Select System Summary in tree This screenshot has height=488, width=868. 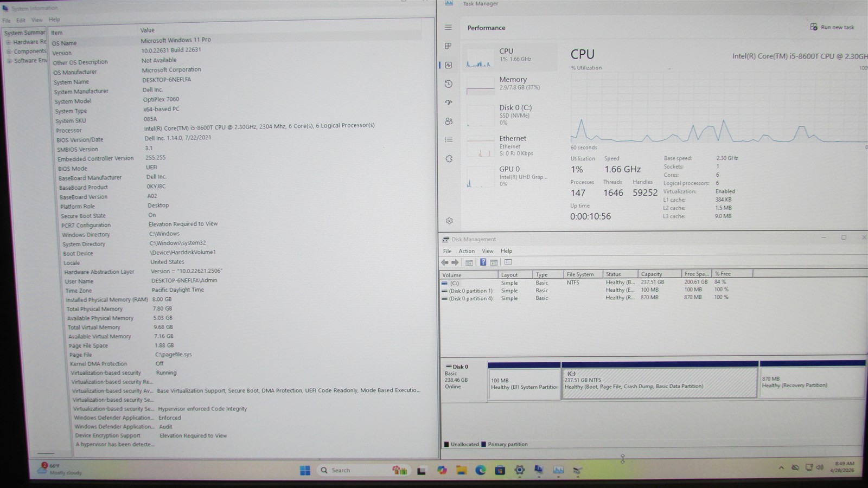(x=25, y=33)
